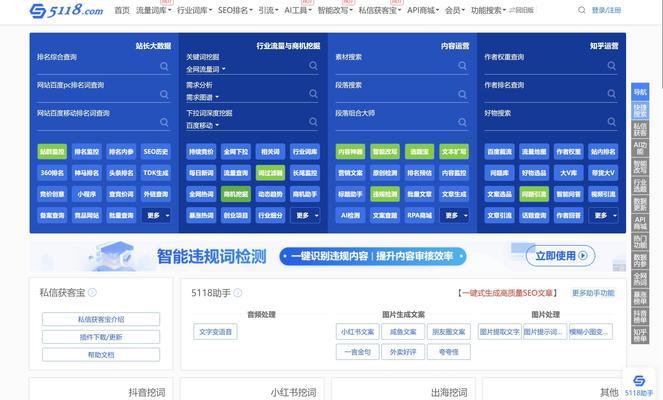The width and height of the screenshot is (663, 400).
Task: Click 插件下载/更新 button
Action: (101, 337)
